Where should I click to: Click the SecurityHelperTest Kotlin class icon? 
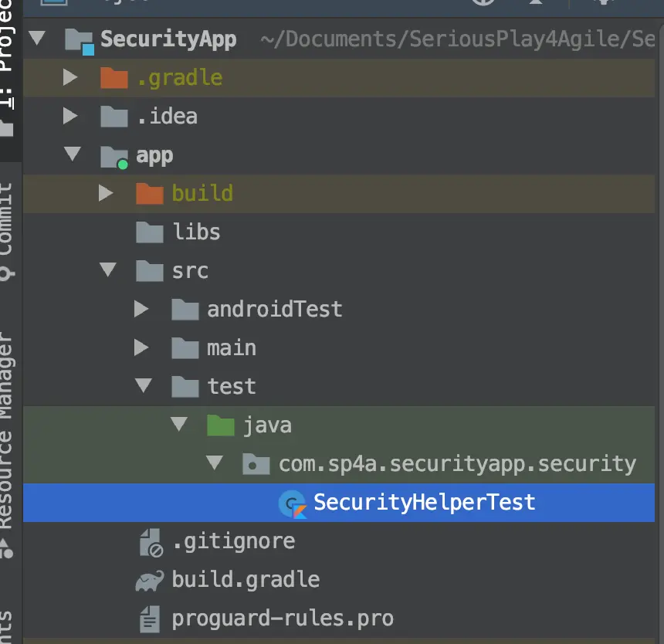click(292, 503)
